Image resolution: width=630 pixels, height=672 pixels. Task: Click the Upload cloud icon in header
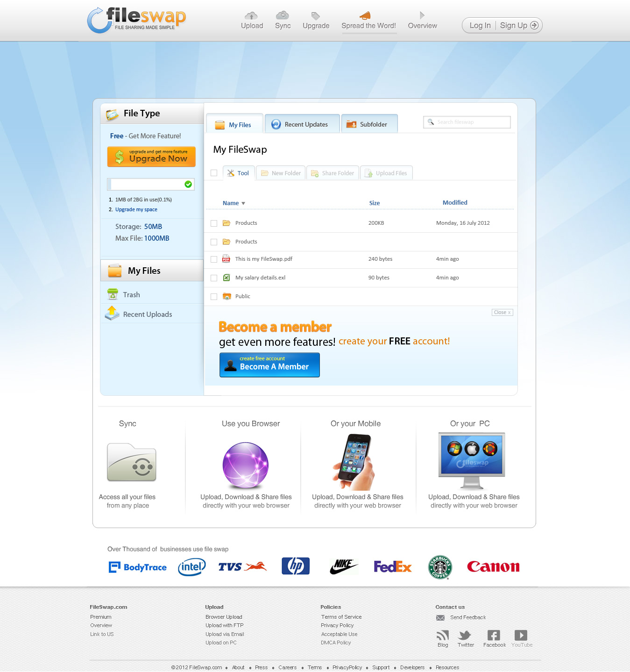point(251,16)
